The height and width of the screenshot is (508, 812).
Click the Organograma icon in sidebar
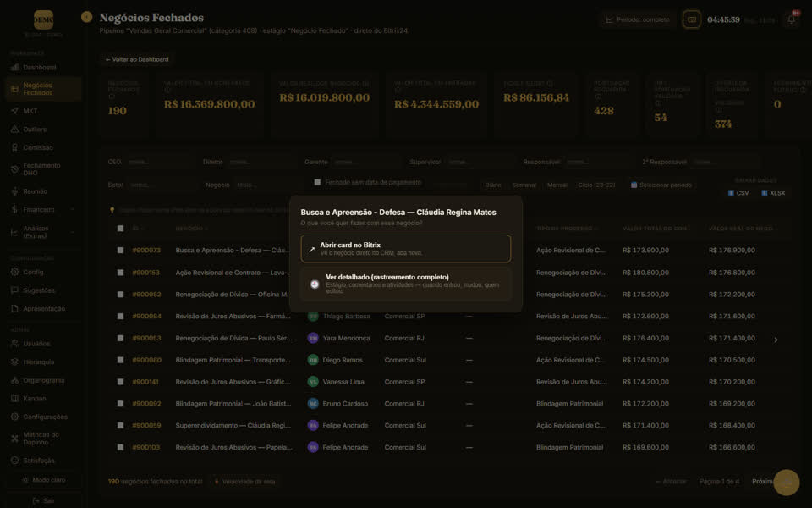pos(14,380)
